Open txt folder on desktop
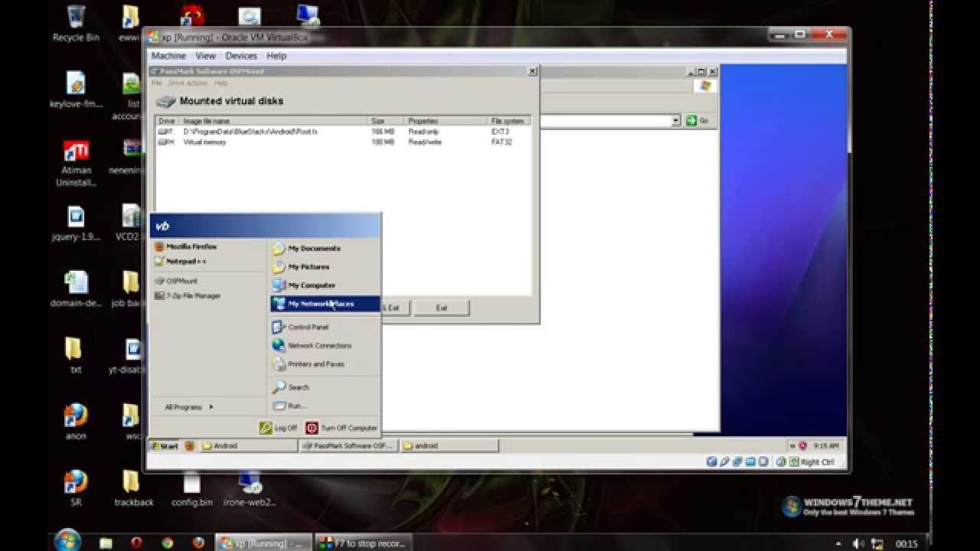The height and width of the screenshot is (551, 980). [76, 355]
